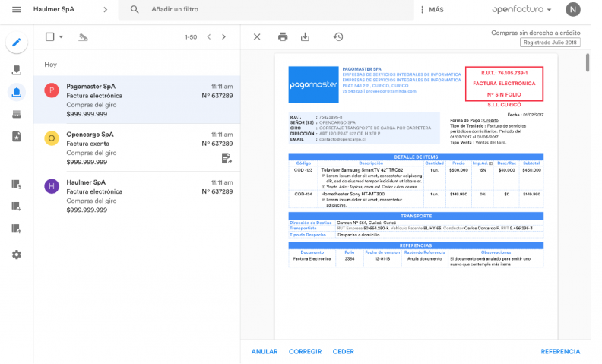
Task: Go to previous page of documents
Action: (x=209, y=37)
